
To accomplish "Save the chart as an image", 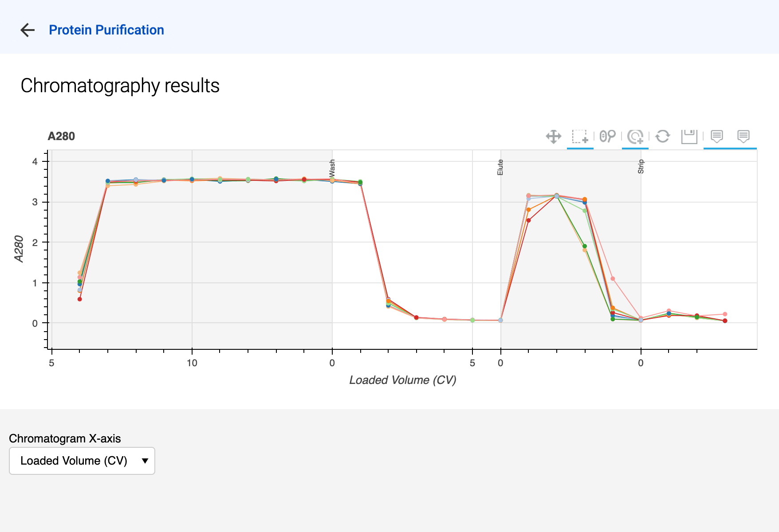I will pos(689,137).
